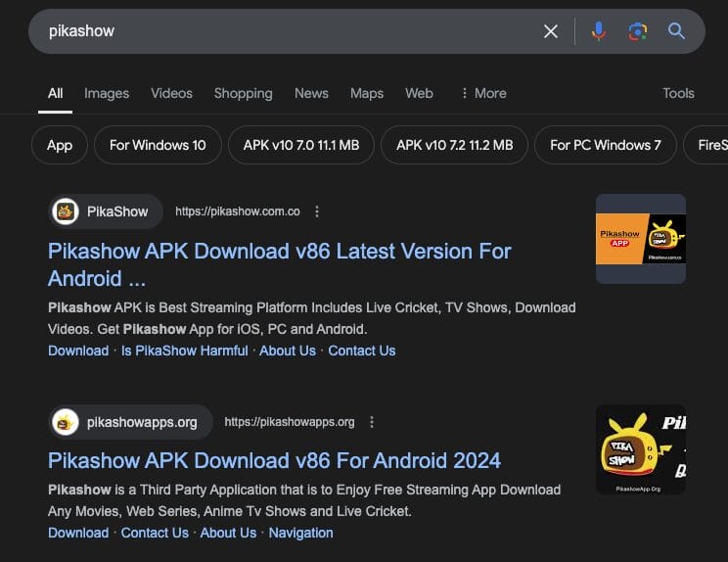
Task: Click the https://pikashowapps.org URL text
Action: pos(290,422)
